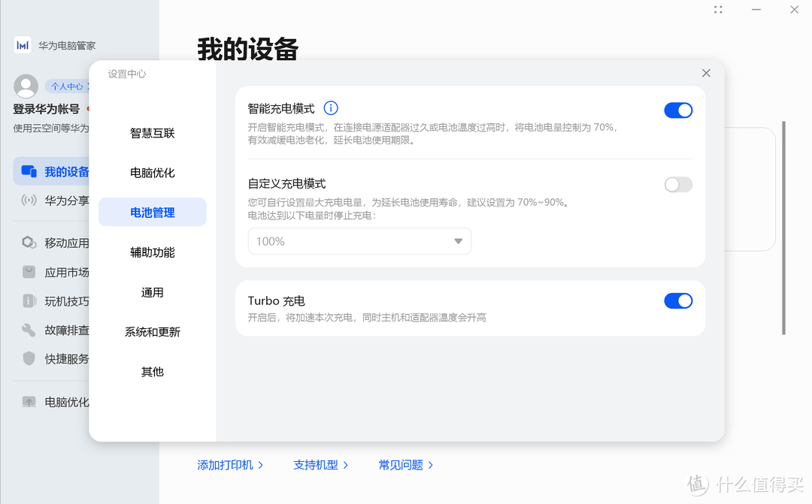Click the 自定义充电模式 label text
The width and height of the screenshot is (812, 504).
[286, 184]
